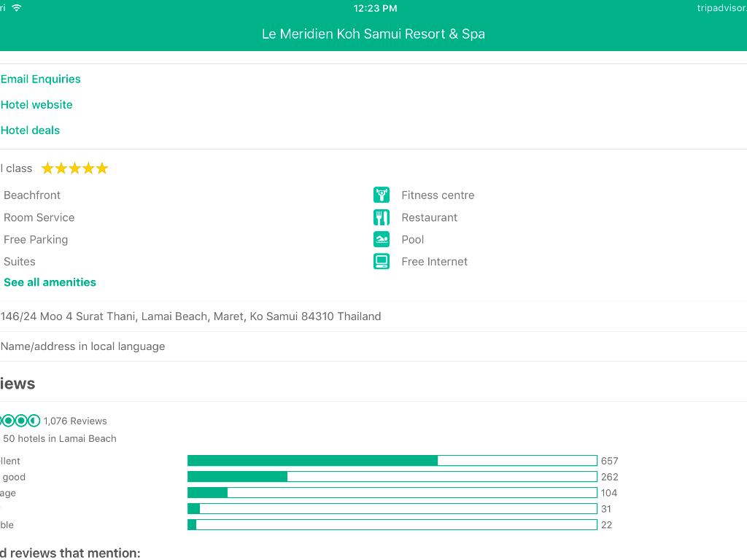The height and width of the screenshot is (560, 747).
Task: Tap the hotel street address row
Action: (191, 316)
